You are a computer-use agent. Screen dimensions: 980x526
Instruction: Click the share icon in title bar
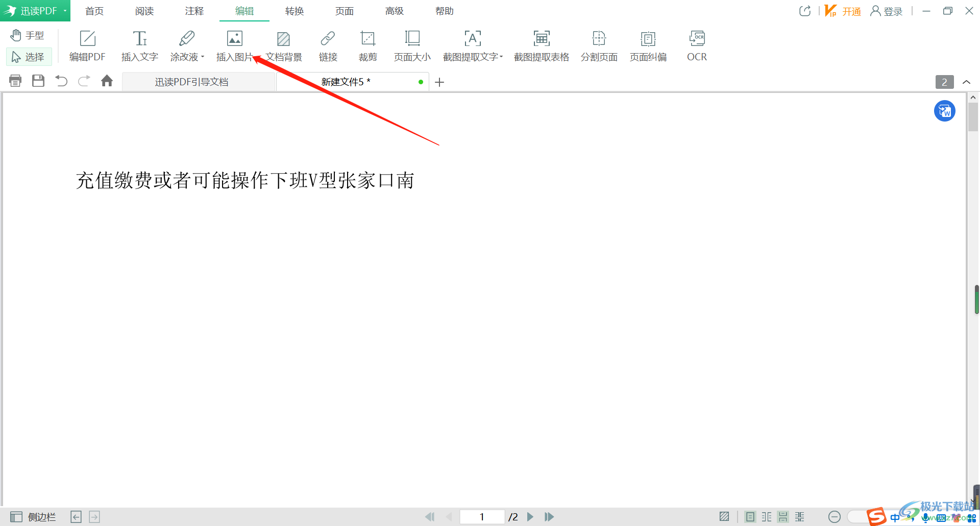click(x=805, y=11)
